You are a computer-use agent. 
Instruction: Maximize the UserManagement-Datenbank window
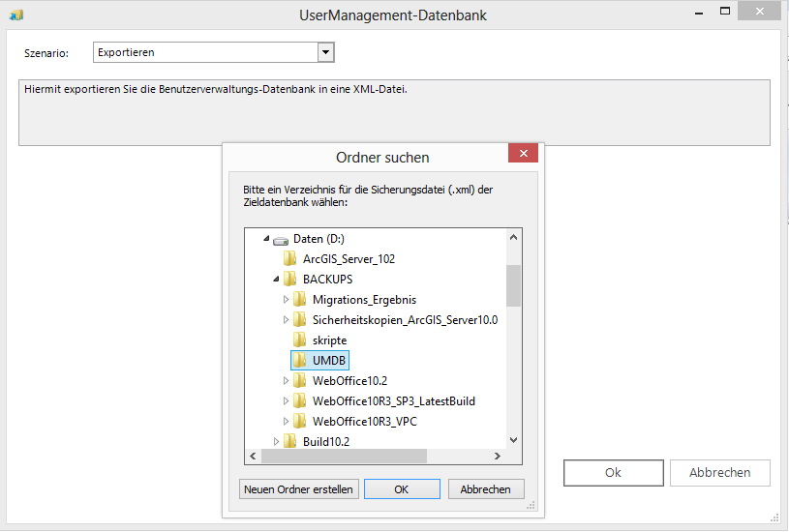(x=725, y=11)
